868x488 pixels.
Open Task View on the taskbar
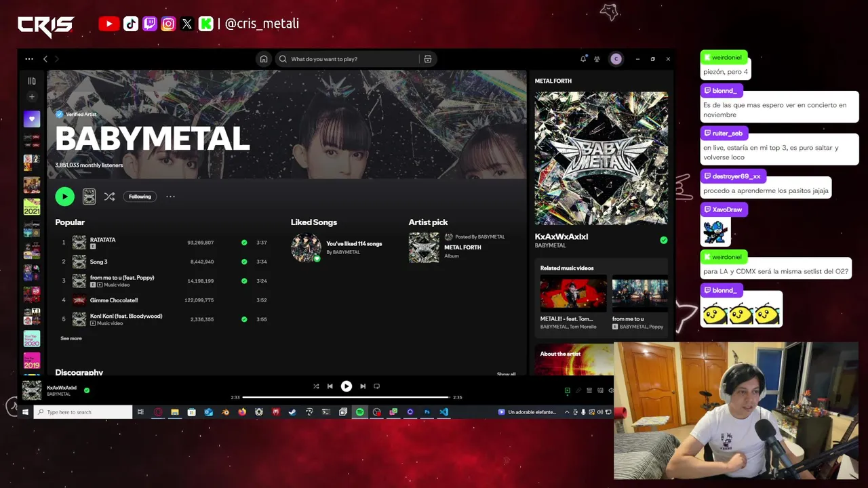(x=140, y=412)
